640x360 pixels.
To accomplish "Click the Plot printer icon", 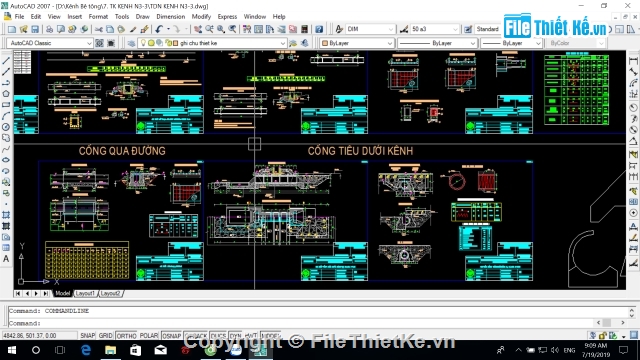I will pyautogui.click(x=49, y=29).
